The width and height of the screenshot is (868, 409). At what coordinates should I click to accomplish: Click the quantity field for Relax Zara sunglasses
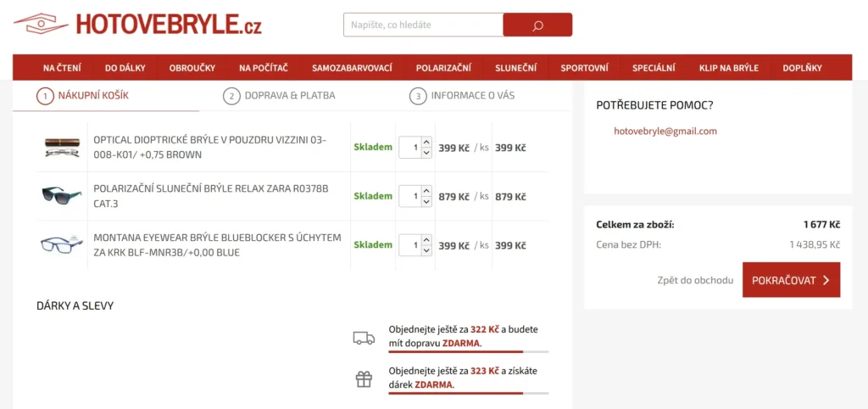point(410,196)
